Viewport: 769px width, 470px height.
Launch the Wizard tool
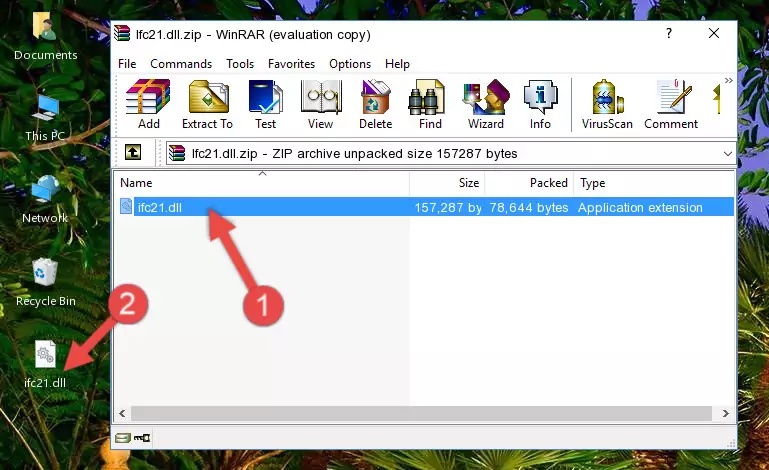[486, 104]
